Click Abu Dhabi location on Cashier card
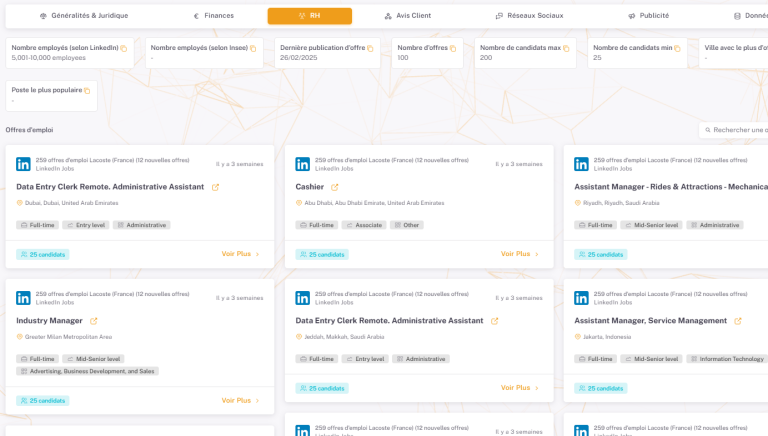Viewport: 768px width, 436px height. (x=374, y=203)
